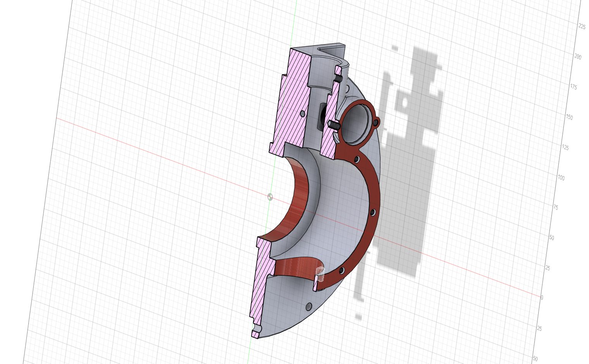
Task: Click the 150 ruler label
Action: pos(569,117)
